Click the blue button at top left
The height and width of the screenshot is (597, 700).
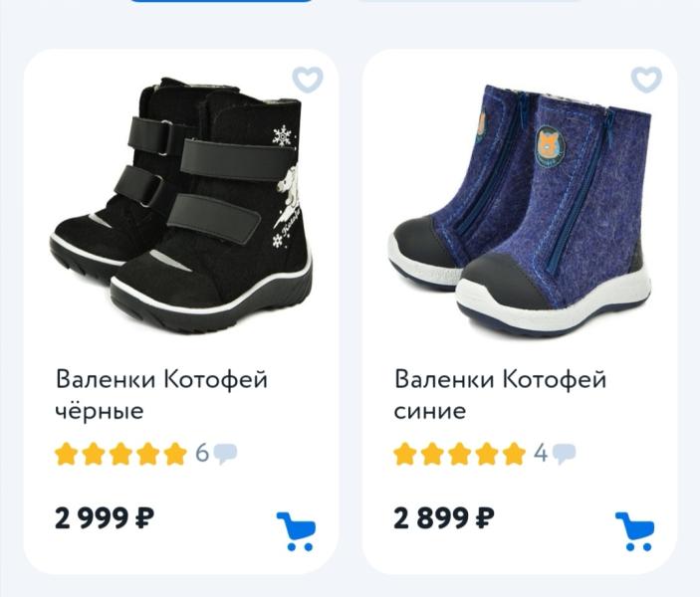click(x=221, y=1)
